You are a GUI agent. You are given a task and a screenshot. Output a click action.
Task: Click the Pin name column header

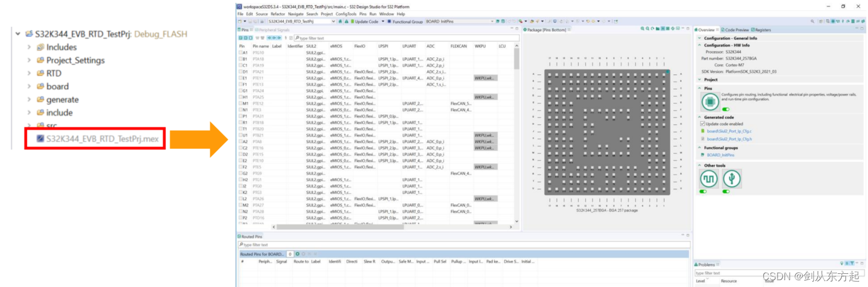click(x=261, y=46)
